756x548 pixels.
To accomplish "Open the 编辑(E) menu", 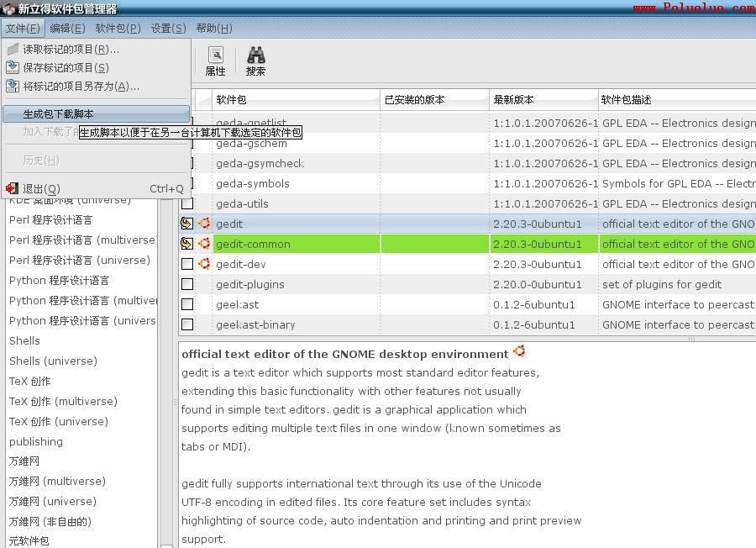I will click(x=67, y=29).
